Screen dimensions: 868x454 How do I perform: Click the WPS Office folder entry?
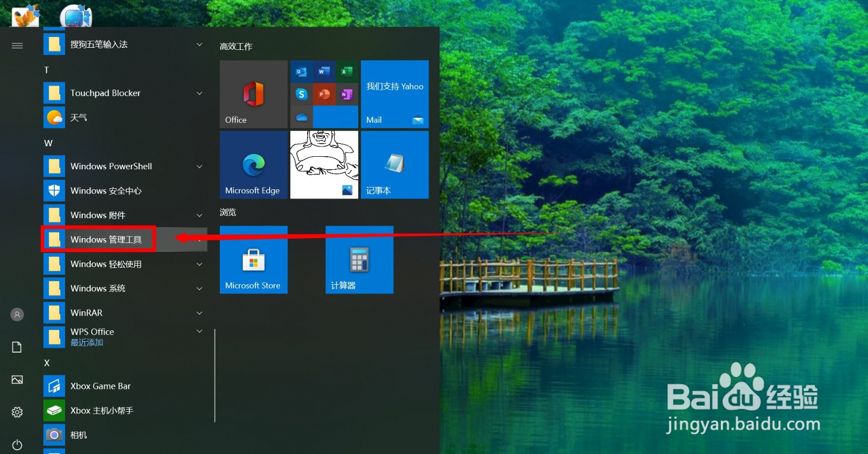125,337
